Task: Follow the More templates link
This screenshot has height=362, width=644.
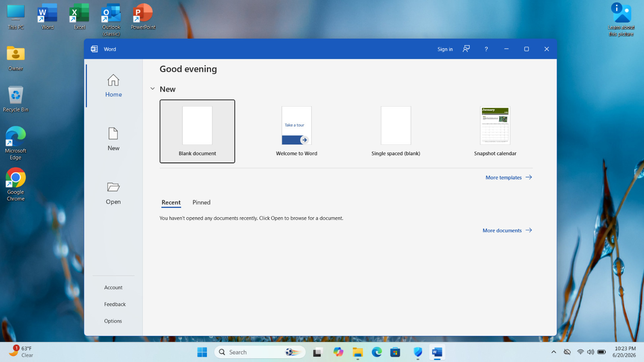Action: [509, 177]
